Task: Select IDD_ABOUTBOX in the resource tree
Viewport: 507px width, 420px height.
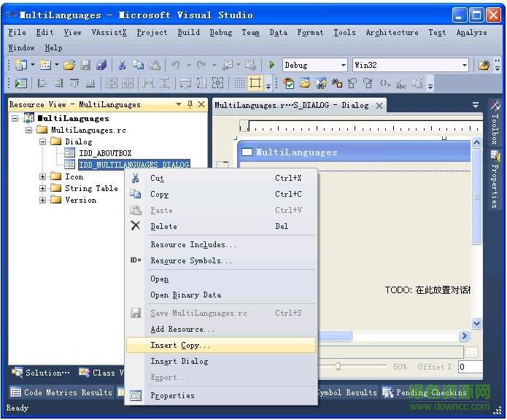Action: pyautogui.click(x=105, y=153)
